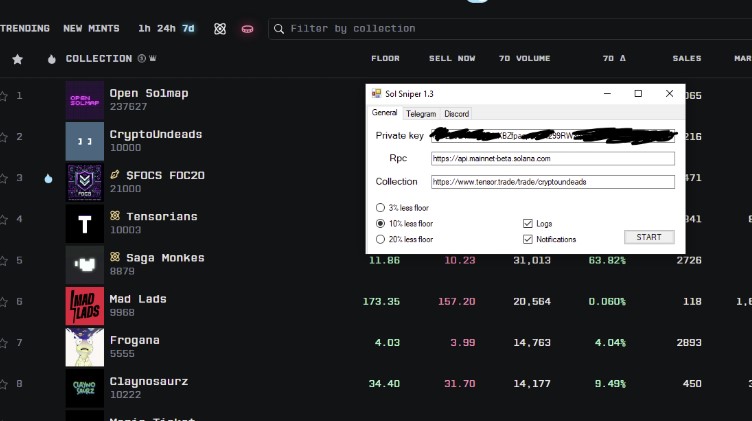The height and width of the screenshot is (421, 752).
Task: Star the Mad Lads collection
Action: [x=4, y=302]
